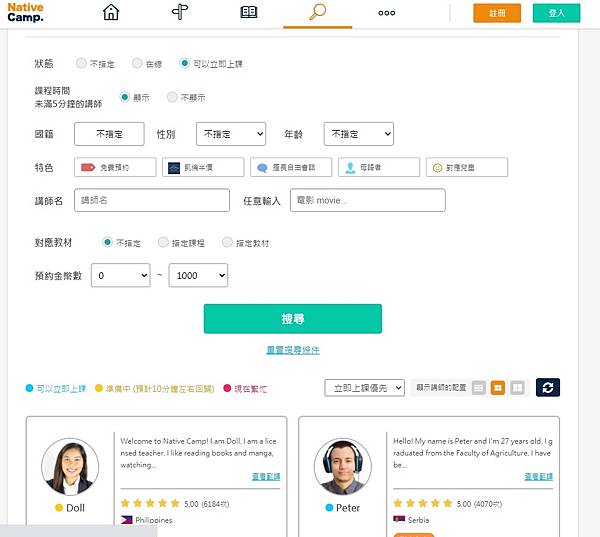This screenshot has width=600, height=537.
Task: Click the Philippines flag on Doll's card
Action: [x=127, y=520]
